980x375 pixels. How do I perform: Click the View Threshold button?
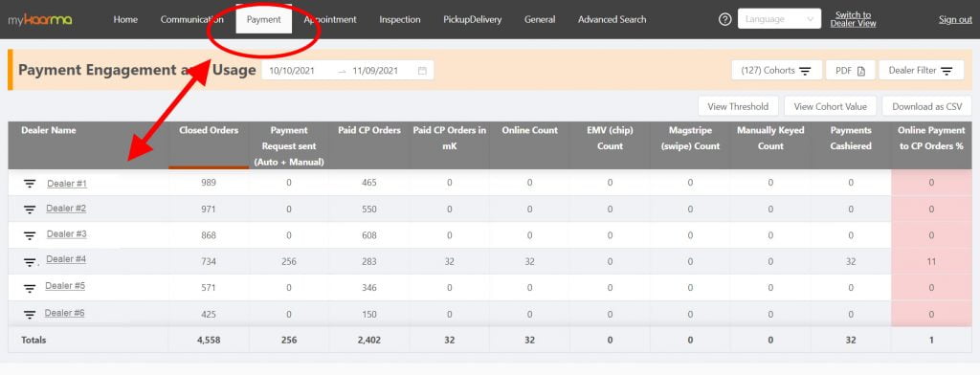click(738, 106)
